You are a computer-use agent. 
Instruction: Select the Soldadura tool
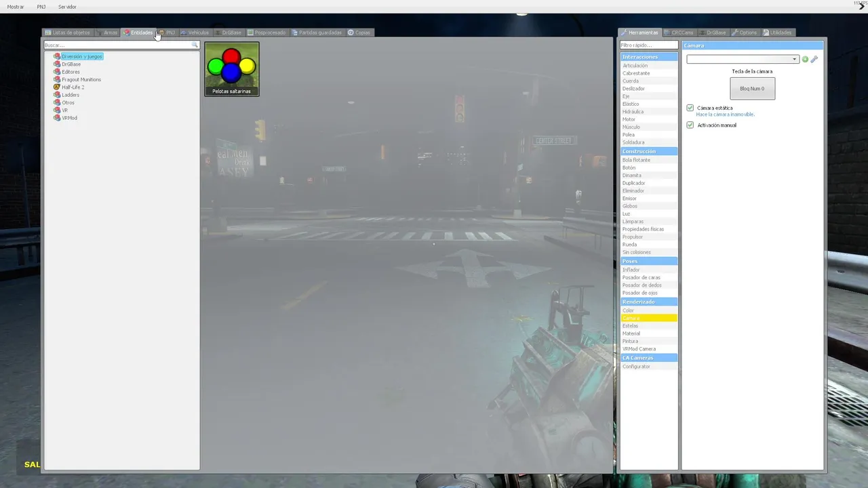649,142
